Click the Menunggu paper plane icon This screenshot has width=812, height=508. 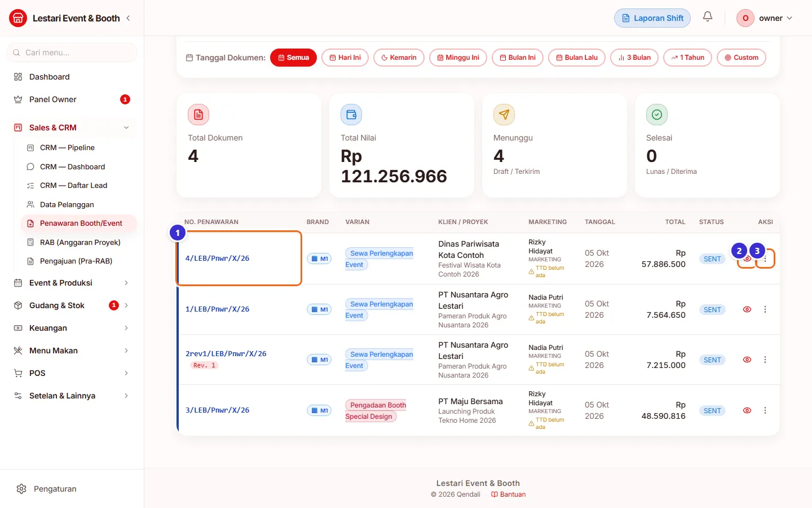tap(504, 115)
